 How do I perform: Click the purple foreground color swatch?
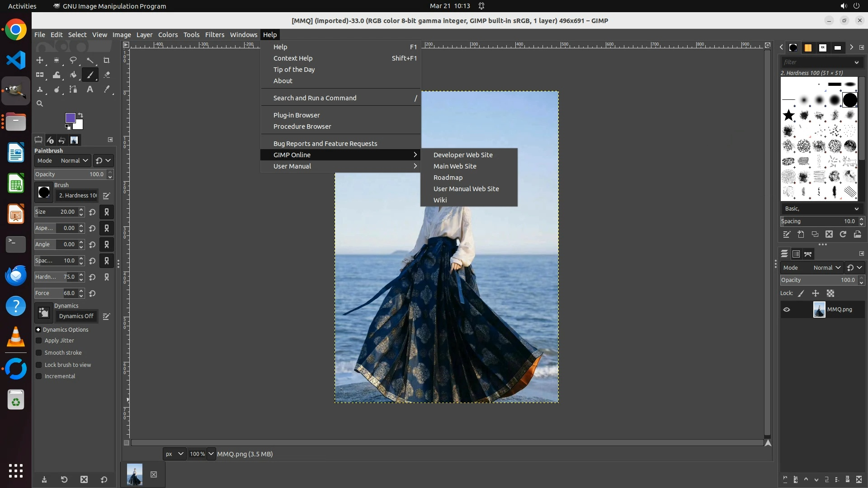click(70, 118)
